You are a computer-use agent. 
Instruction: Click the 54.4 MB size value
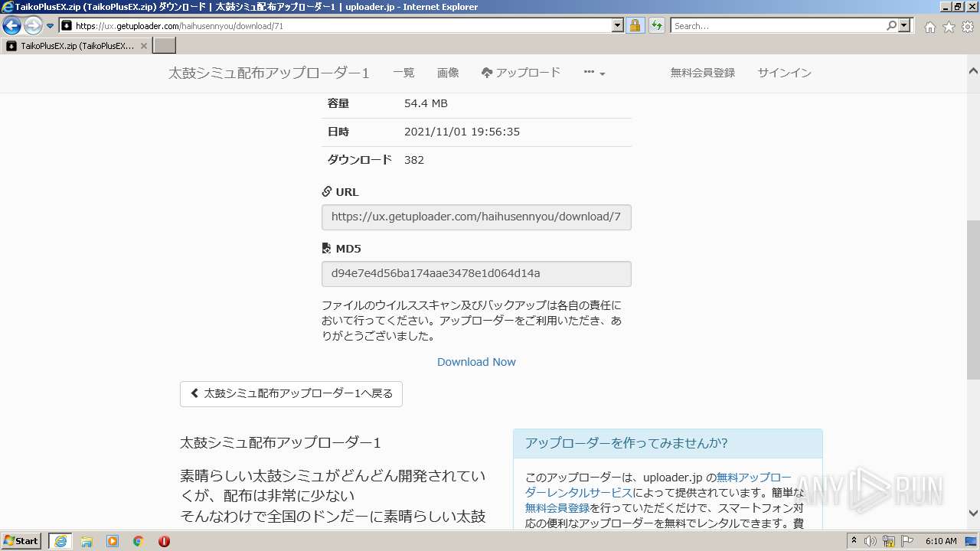(426, 103)
